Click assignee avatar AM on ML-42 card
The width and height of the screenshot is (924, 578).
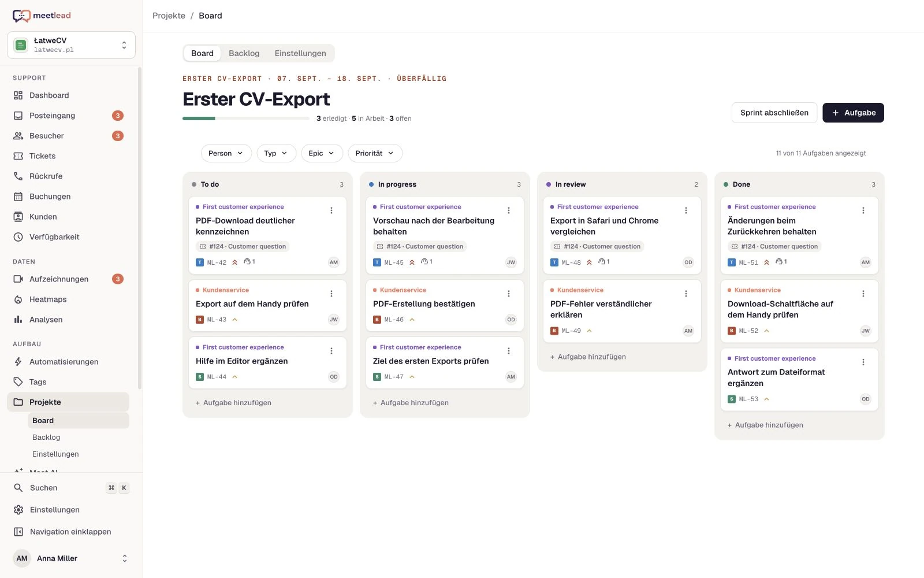334,262
